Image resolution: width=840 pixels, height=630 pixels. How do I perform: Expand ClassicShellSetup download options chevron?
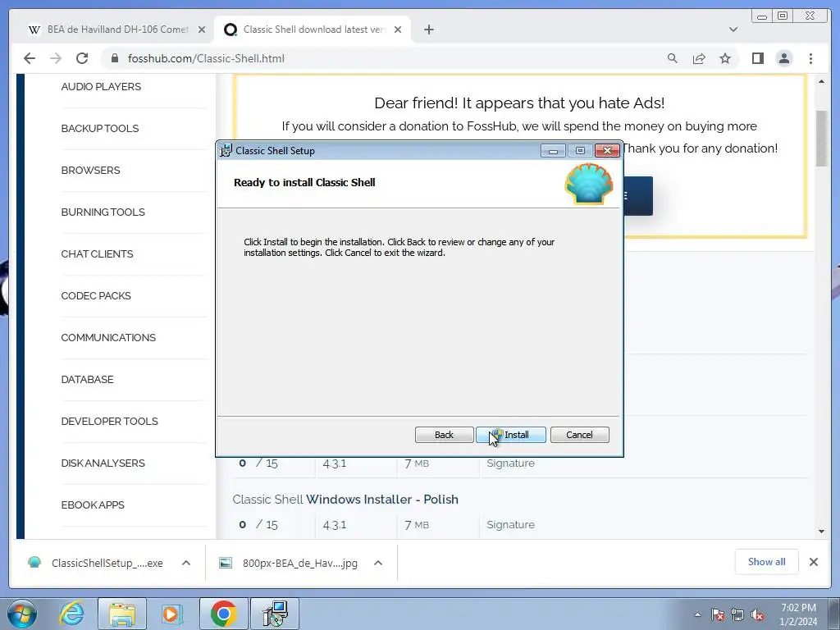186,563
